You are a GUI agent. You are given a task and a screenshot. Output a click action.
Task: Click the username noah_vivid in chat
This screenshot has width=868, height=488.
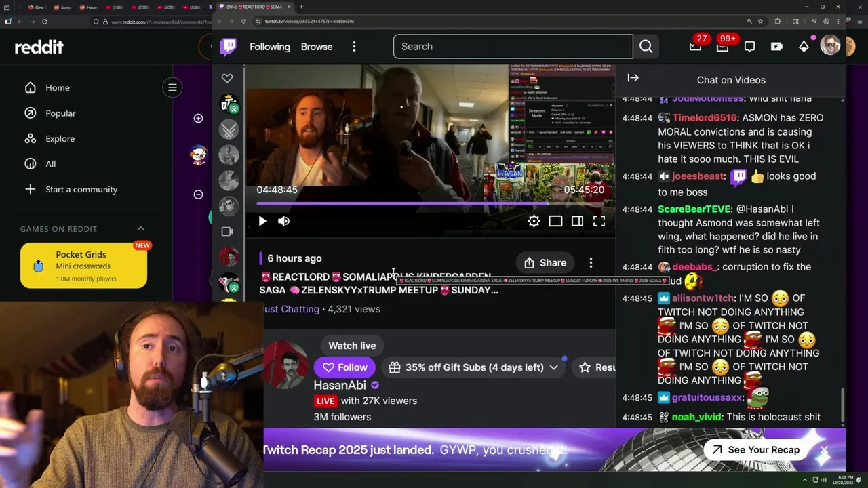pyautogui.click(x=696, y=418)
